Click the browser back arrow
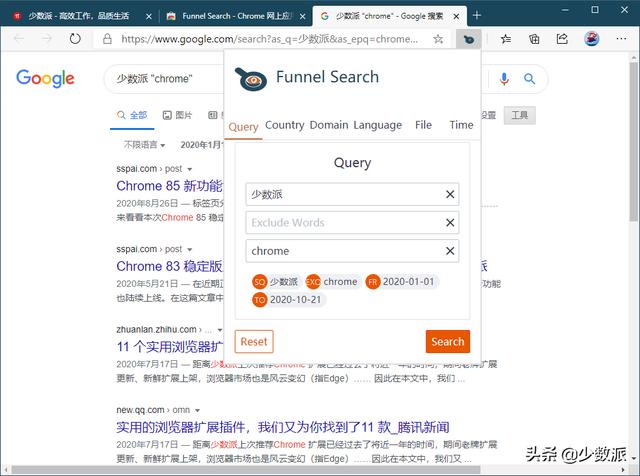The width and height of the screenshot is (640, 476). coord(19,39)
